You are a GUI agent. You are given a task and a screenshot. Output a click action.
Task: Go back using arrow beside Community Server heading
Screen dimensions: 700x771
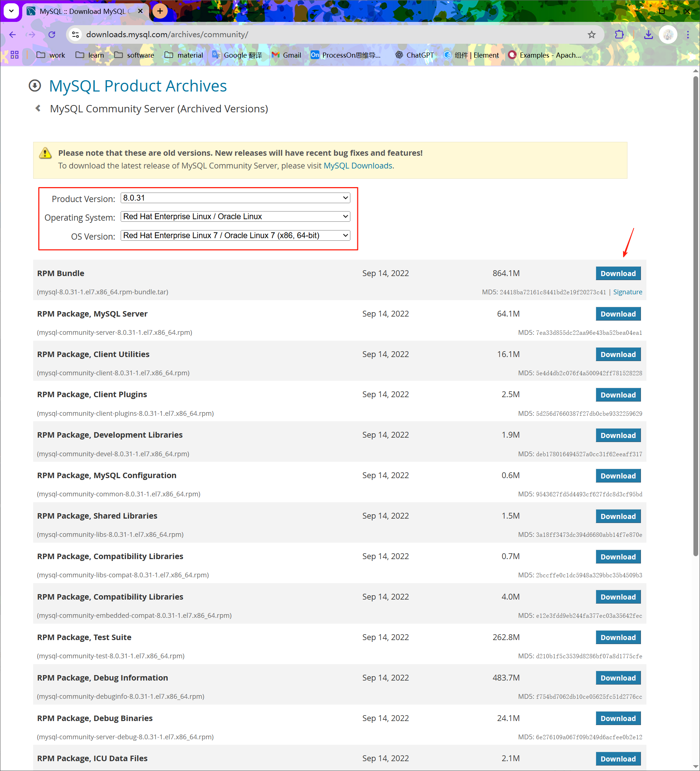(38, 108)
